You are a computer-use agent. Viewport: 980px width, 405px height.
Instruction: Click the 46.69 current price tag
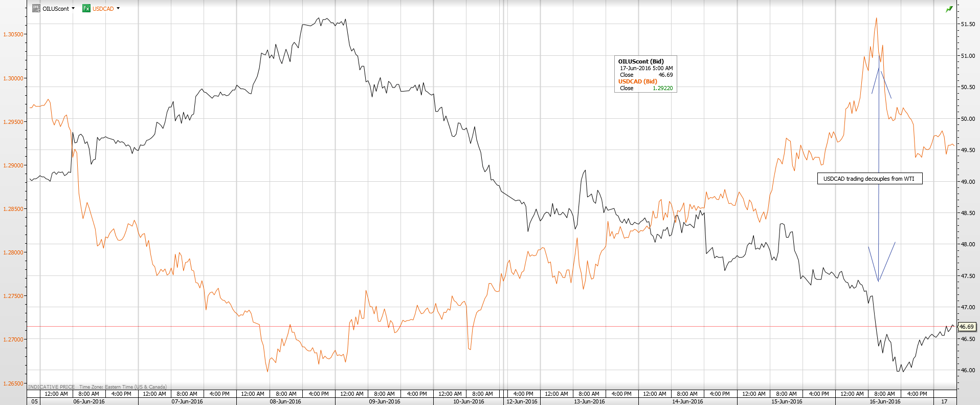966,327
